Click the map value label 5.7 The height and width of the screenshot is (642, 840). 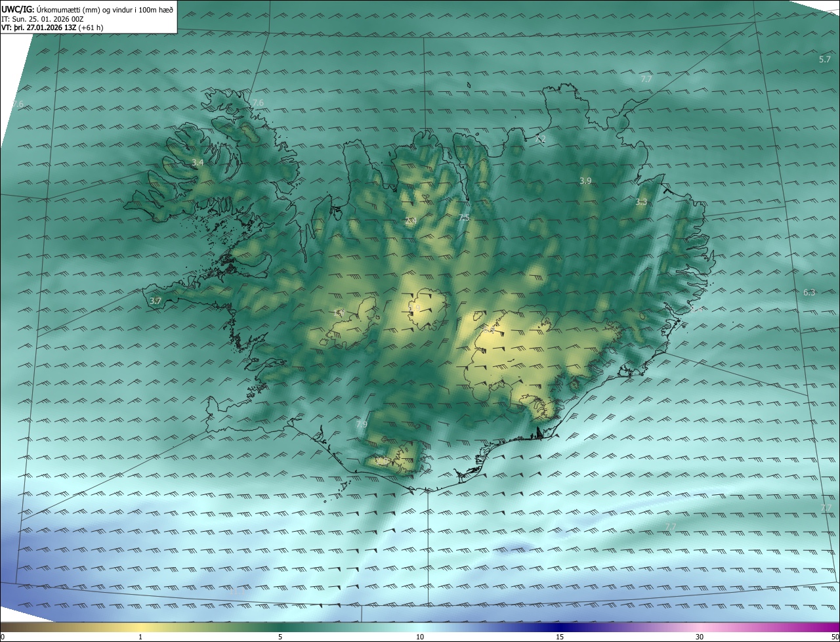tap(825, 60)
